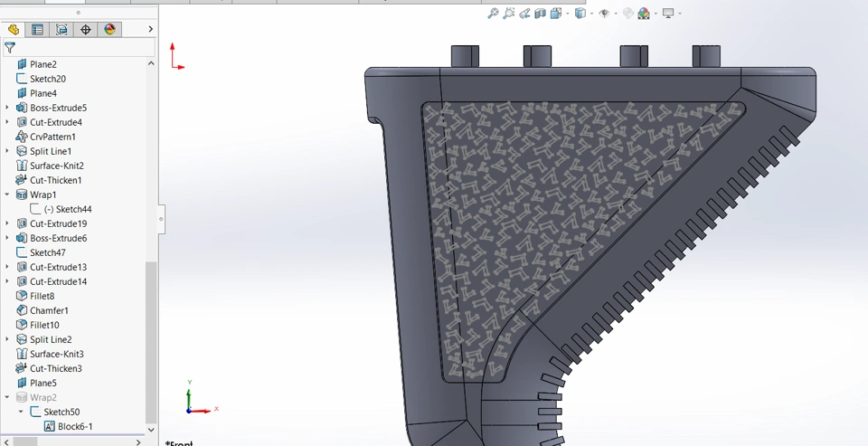Select (-) Sketch44 under Wrap1
Image resolution: width=868 pixels, height=446 pixels.
pyautogui.click(x=68, y=209)
